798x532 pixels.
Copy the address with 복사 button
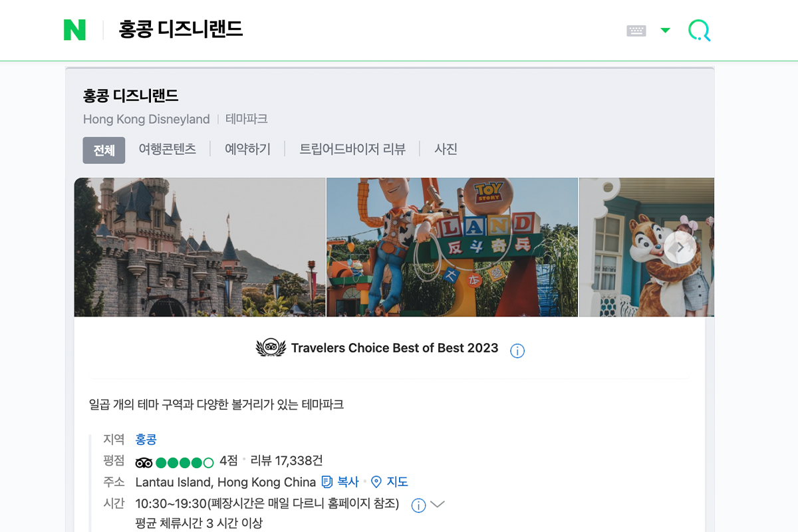tap(340, 482)
